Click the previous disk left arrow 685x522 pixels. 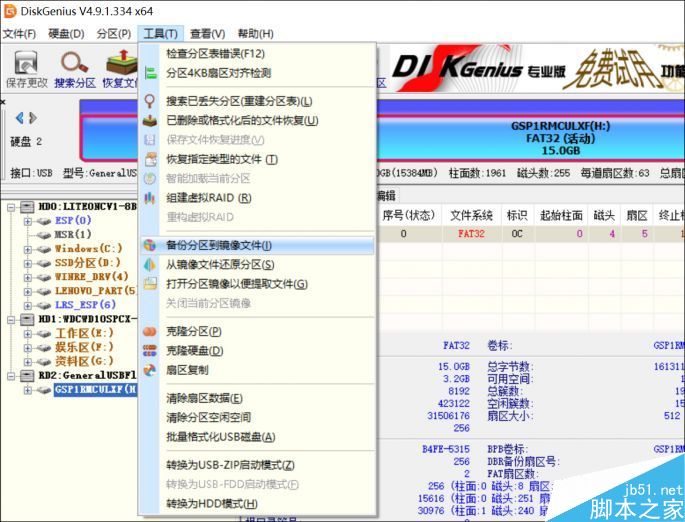coord(19,118)
